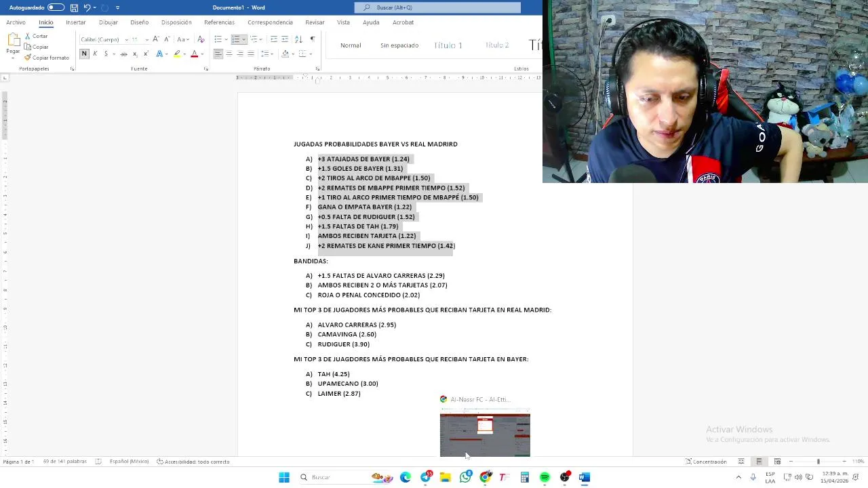Open WhatsApp from the taskbar
This screenshot has height=488, width=868.
click(x=465, y=477)
